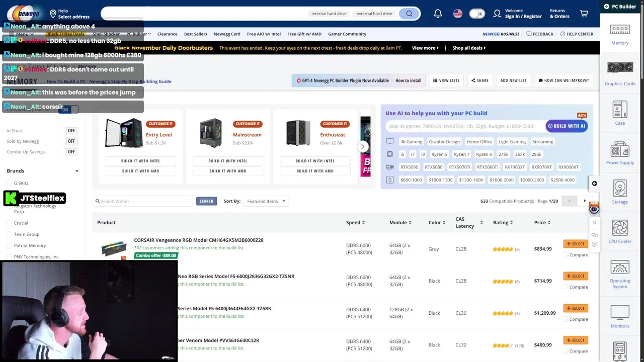Click the search magnifier button
644x362 pixels.
409,14
